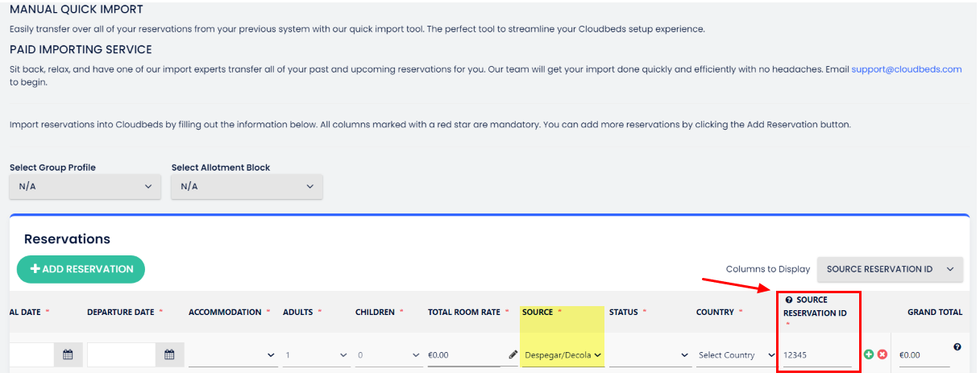
Task: Open the Accommodation dropdown in the row
Action: [232, 355]
